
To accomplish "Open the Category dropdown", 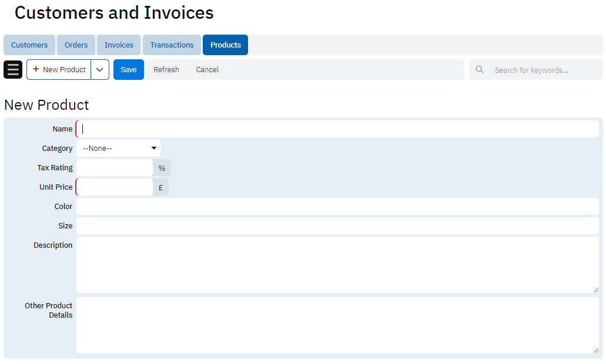I will 118,149.
